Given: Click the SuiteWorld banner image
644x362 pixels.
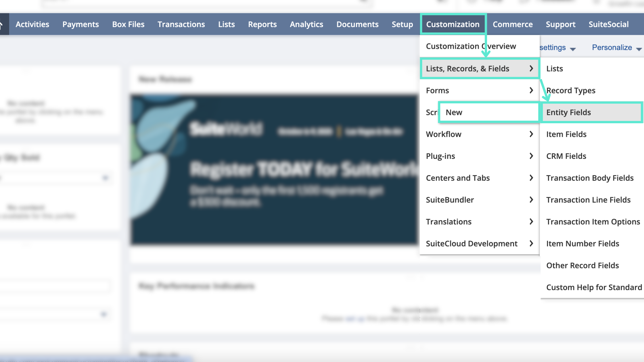Looking at the screenshot, I should point(274,170).
